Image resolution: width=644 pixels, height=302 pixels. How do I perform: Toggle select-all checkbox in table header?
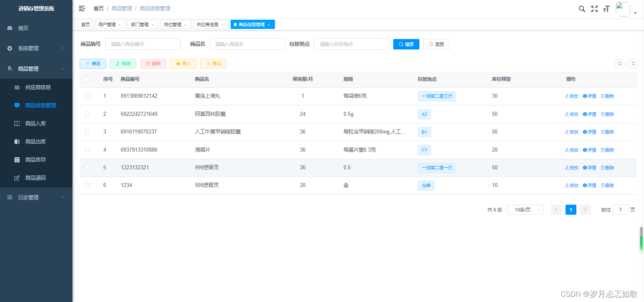point(86,79)
